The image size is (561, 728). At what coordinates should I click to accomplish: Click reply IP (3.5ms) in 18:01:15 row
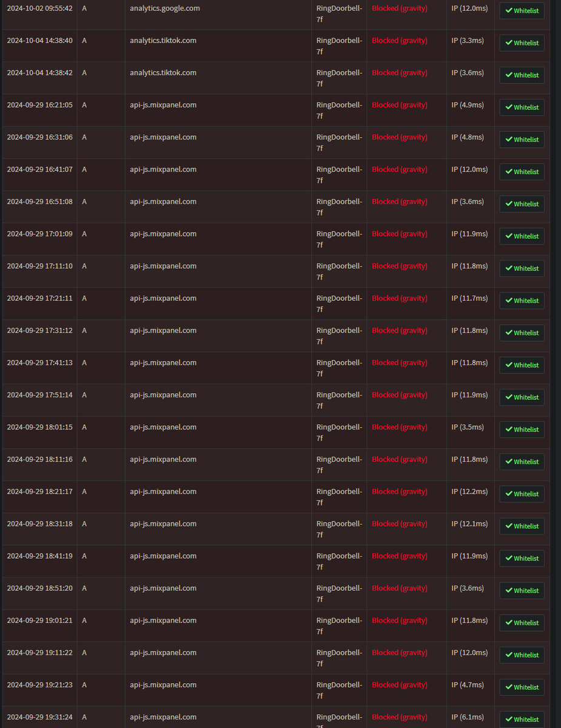coord(468,427)
